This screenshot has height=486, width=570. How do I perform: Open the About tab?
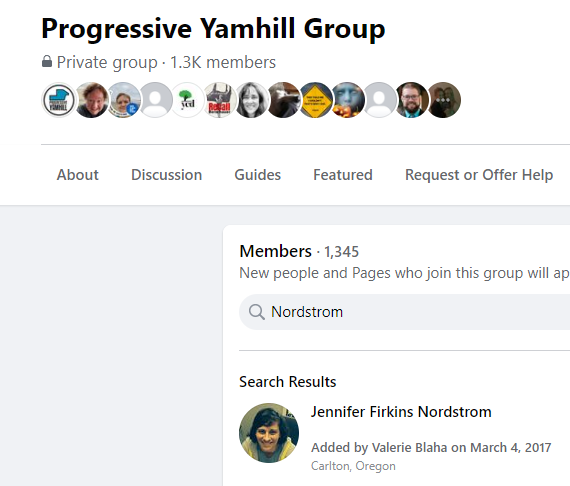coord(77,175)
